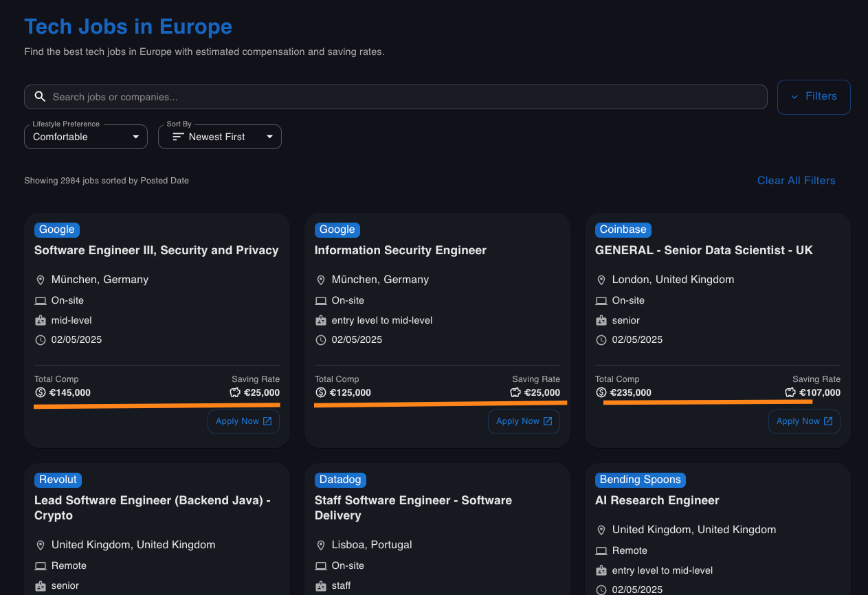
Task: Click London, United Kingdom location text
Action: pos(673,280)
